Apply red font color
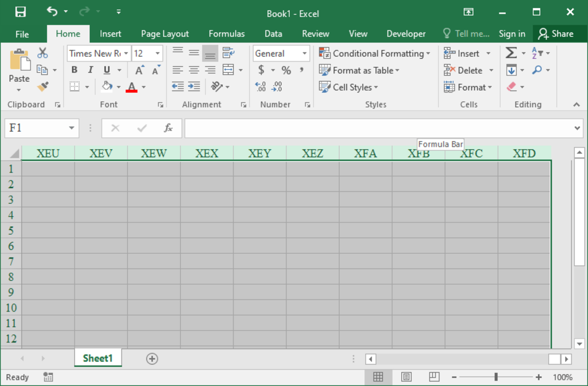 point(132,87)
